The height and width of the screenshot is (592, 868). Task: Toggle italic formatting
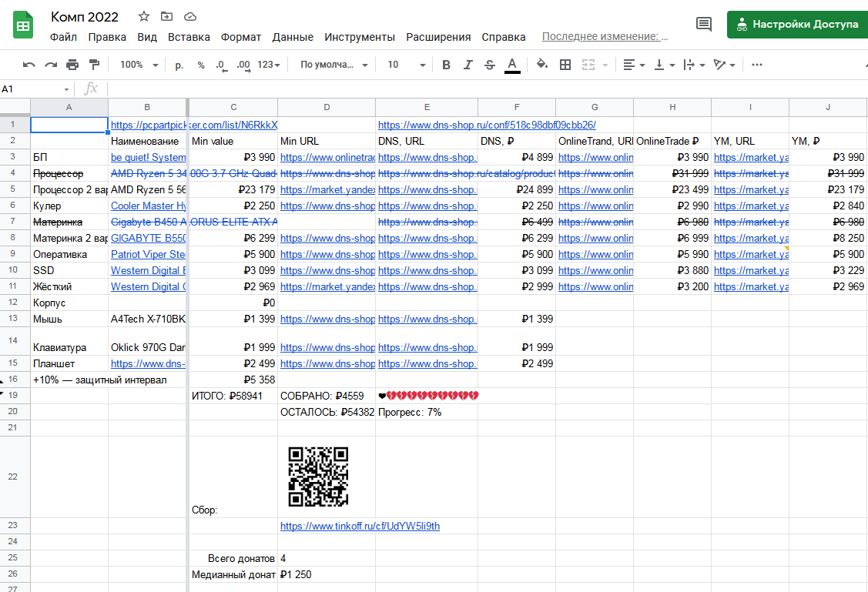click(x=468, y=65)
